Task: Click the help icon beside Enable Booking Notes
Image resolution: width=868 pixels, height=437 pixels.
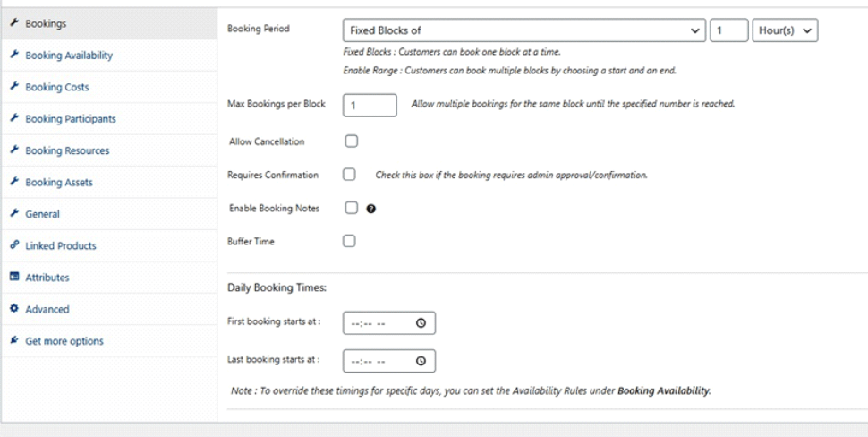Action: click(x=371, y=209)
